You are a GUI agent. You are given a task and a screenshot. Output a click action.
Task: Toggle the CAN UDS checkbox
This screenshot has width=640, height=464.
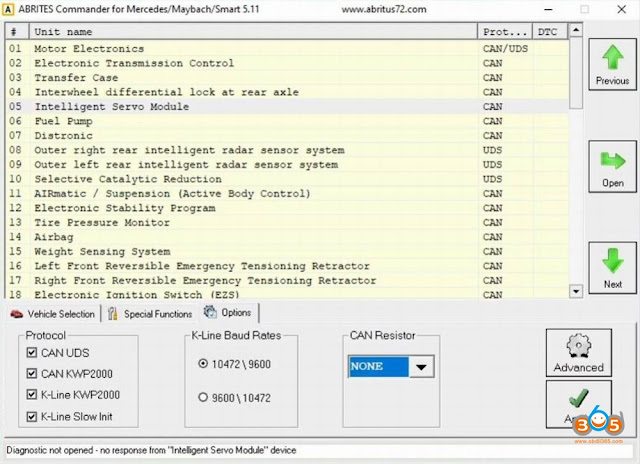click(31, 353)
